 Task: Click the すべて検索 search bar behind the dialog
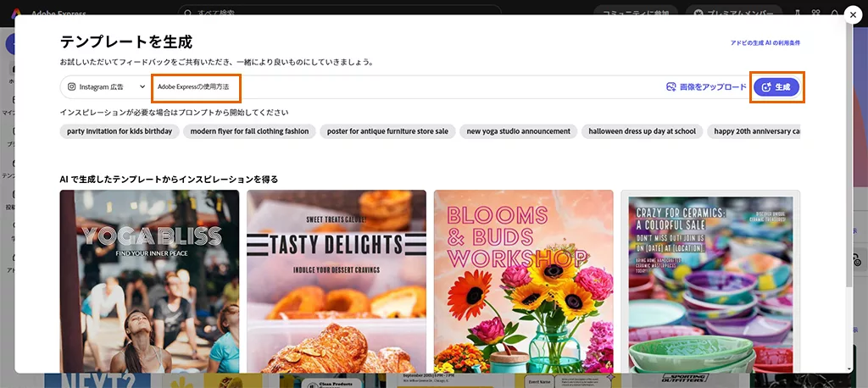(339, 12)
